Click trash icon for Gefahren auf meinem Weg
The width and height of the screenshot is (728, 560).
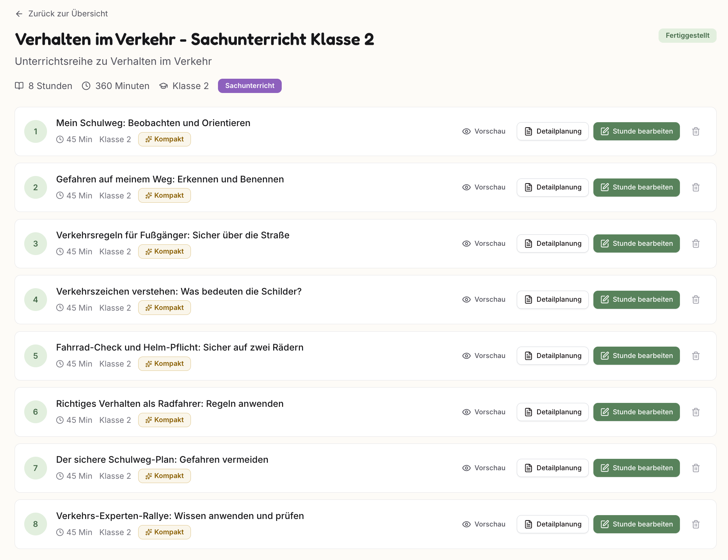tap(696, 187)
